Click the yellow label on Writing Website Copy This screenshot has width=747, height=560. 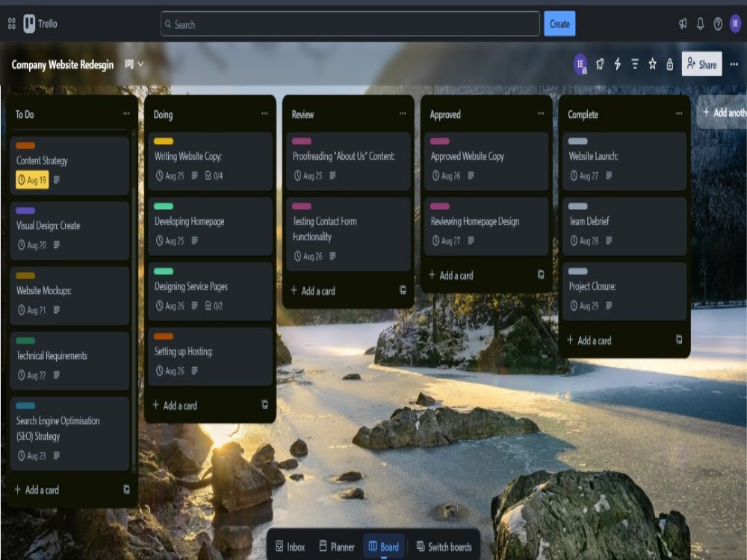164,141
